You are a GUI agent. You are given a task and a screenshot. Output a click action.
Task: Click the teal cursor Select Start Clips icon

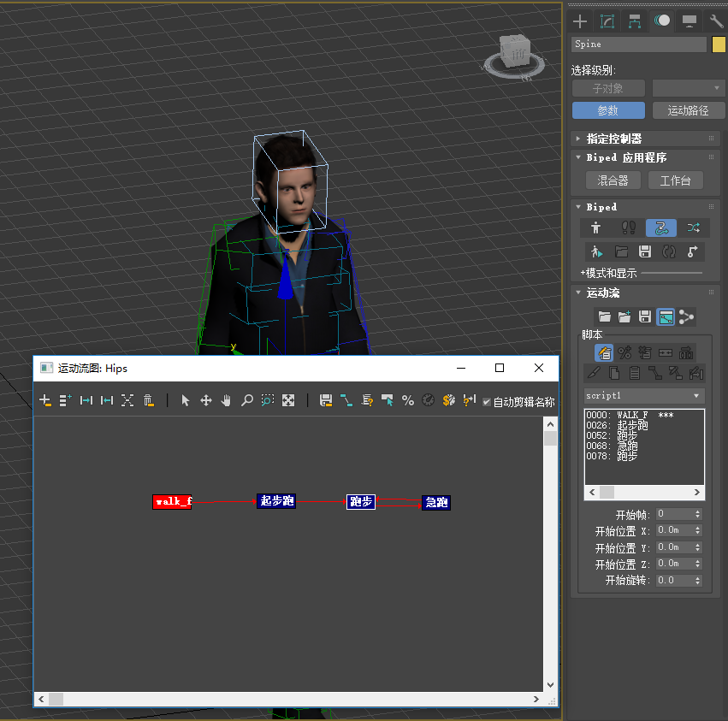click(388, 400)
